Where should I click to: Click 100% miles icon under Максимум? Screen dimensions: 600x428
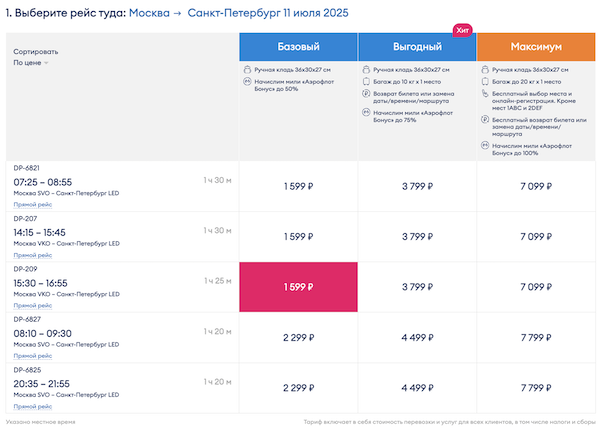coord(484,145)
